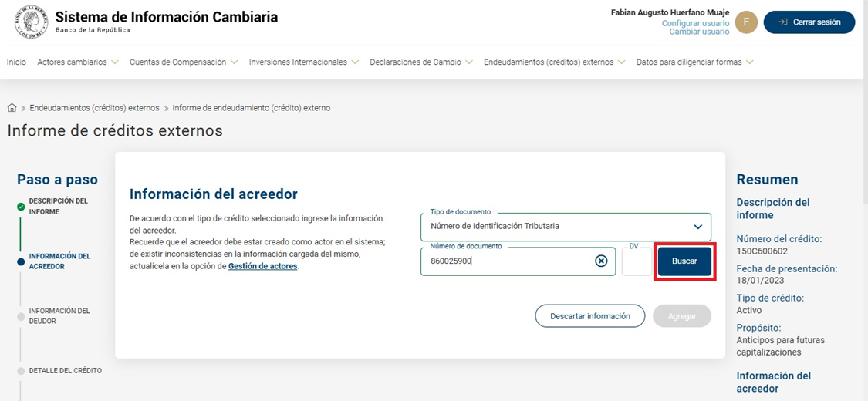Click the user avatar circle F

(x=745, y=22)
